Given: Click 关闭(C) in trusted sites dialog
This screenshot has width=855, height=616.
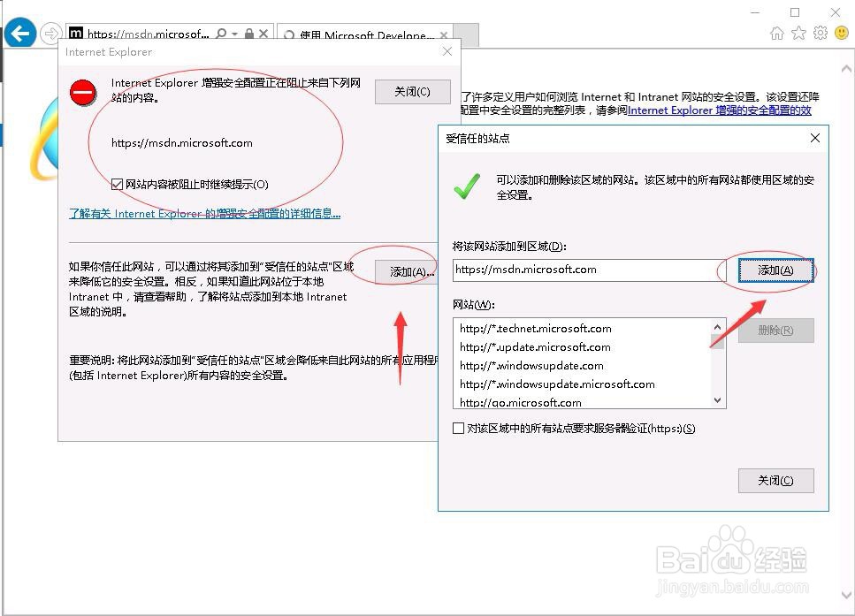Looking at the screenshot, I should [775, 480].
